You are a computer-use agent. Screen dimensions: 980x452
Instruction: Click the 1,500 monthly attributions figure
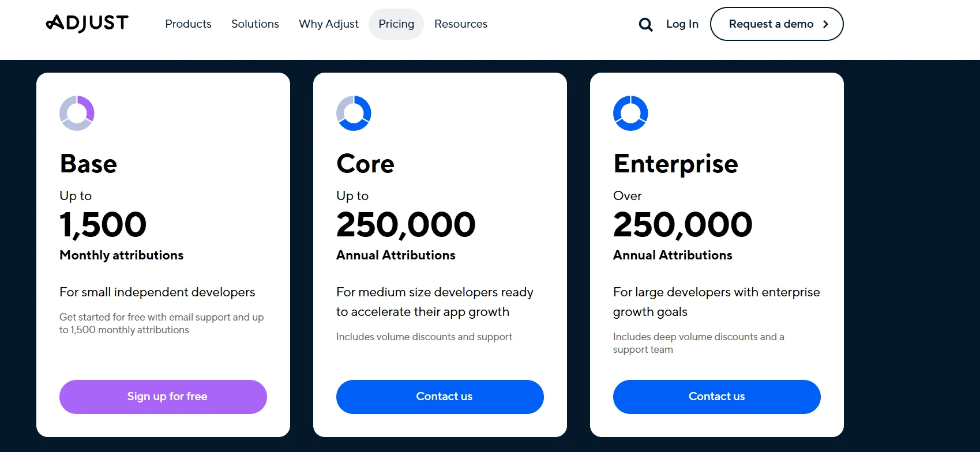[x=103, y=224]
